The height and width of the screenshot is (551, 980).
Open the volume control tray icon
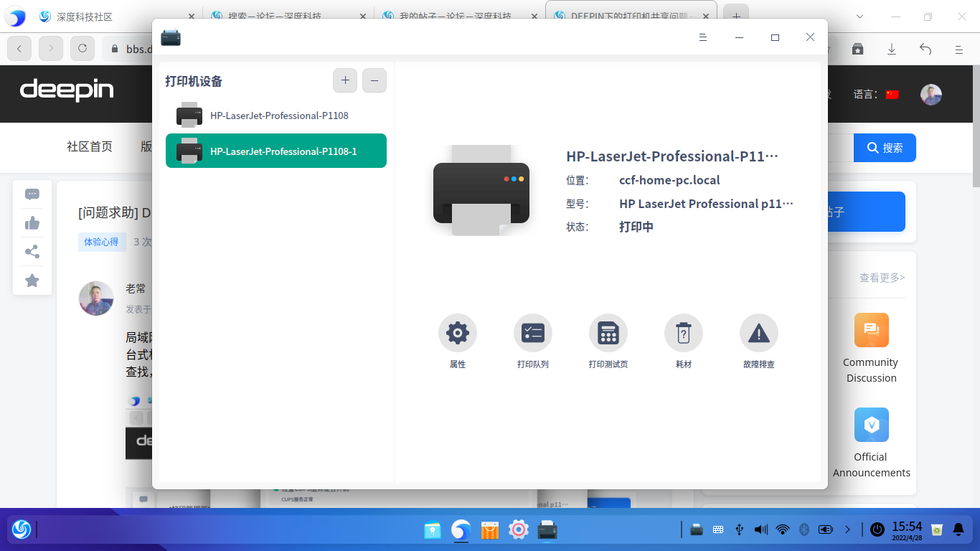coord(761,530)
